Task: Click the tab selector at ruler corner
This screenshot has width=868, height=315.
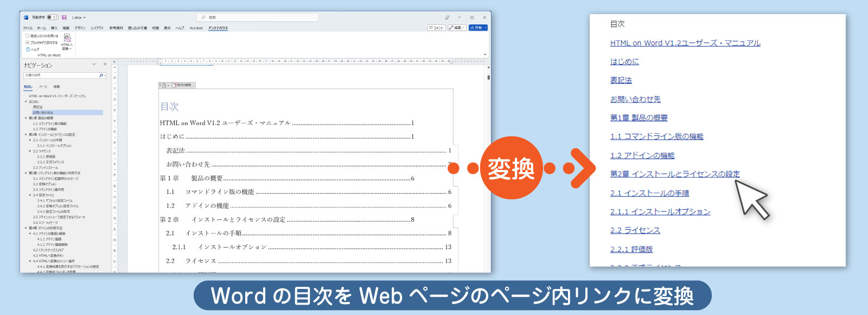Action: [x=114, y=61]
